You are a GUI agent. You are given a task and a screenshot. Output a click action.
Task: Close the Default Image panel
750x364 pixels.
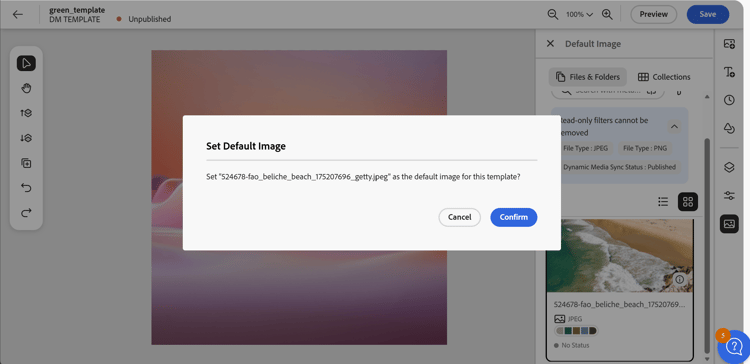[x=550, y=44]
